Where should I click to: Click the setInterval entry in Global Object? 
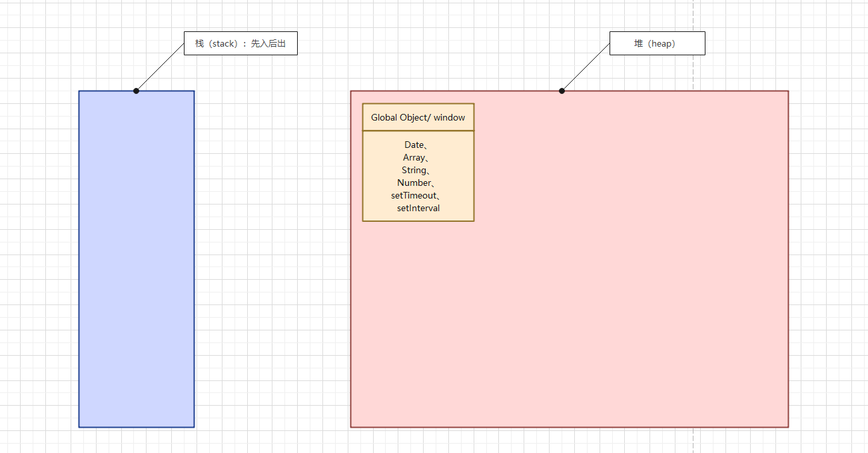coord(418,208)
